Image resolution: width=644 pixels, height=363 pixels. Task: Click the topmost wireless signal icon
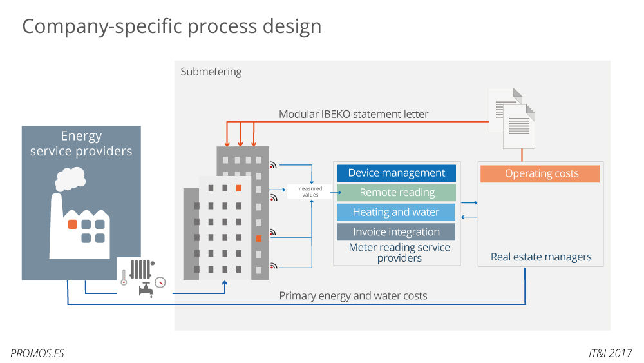coord(274,164)
